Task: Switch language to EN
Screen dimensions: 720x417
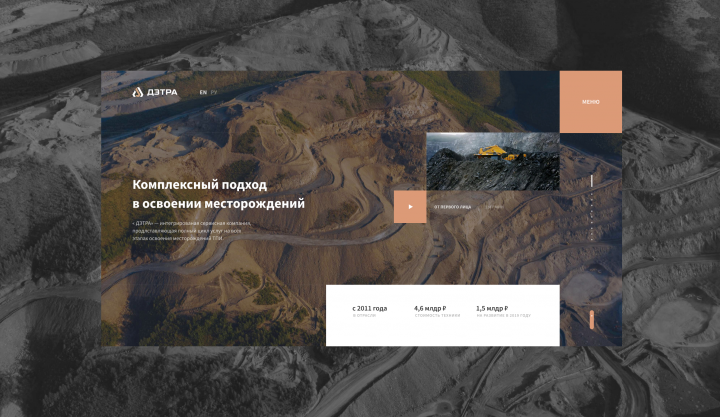Action: (x=203, y=92)
